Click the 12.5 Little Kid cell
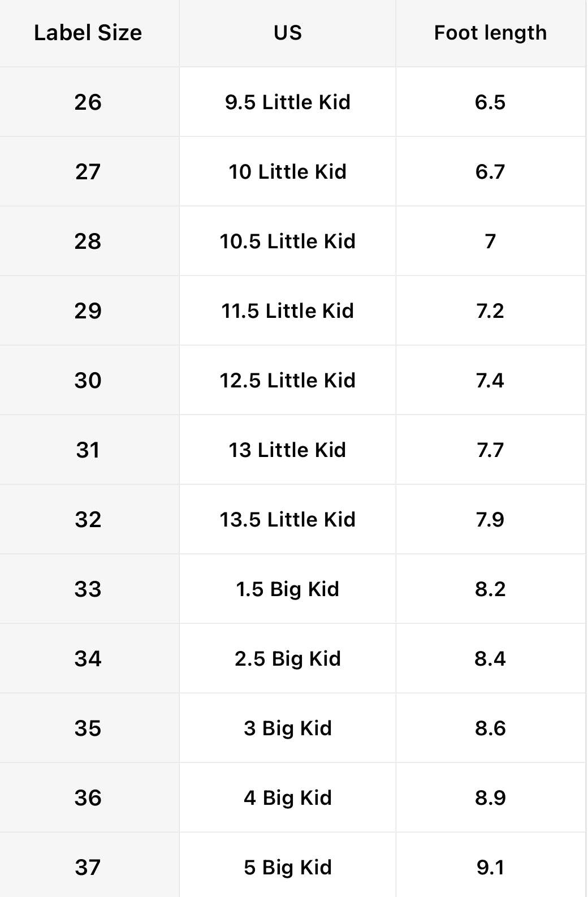Image resolution: width=588 pixels, height=897 pixels. click(x=287, y=381)
